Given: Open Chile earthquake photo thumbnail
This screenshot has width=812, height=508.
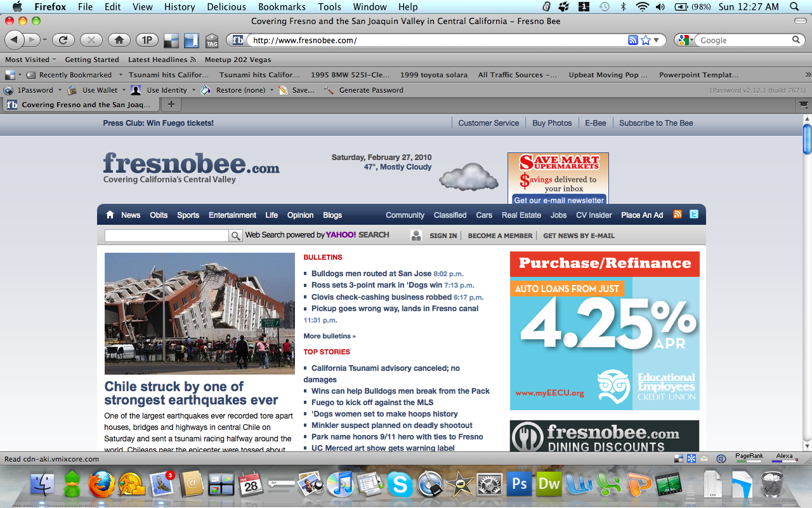Looking at the screenshot, I should click(199, 314).
